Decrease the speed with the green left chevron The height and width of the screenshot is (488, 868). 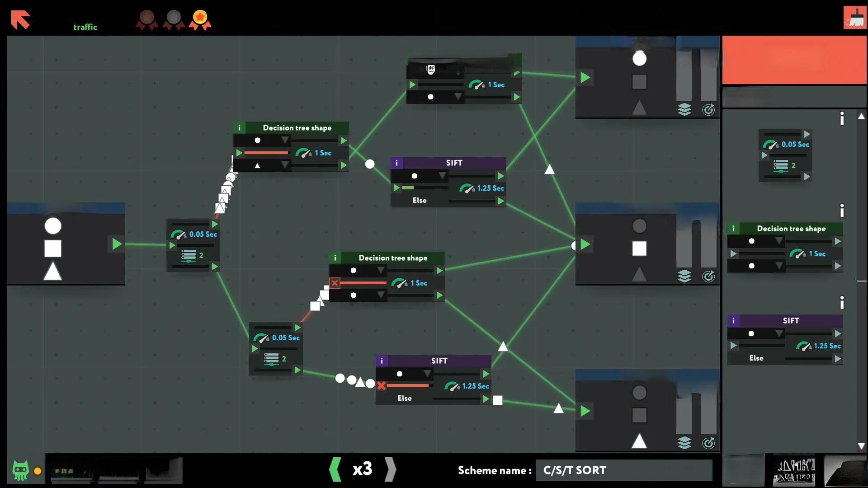tap(335, 469)
